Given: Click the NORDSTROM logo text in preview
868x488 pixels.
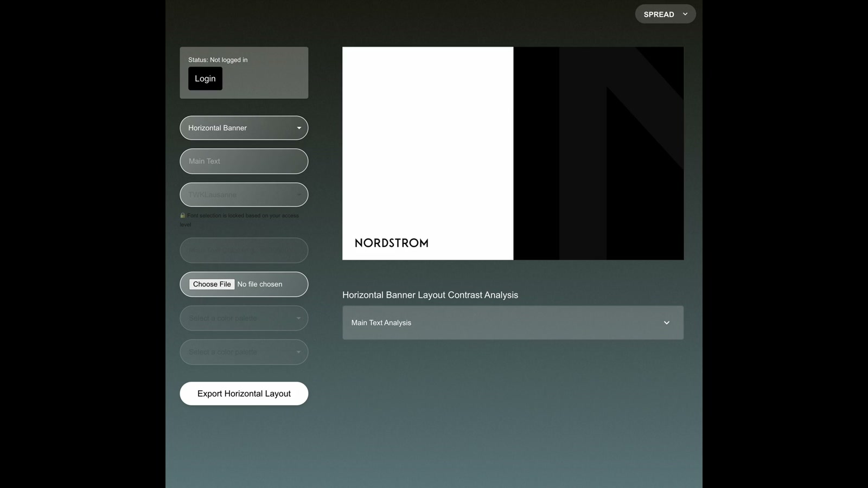Looking at the screenshot, I should [x=392, y=243].
